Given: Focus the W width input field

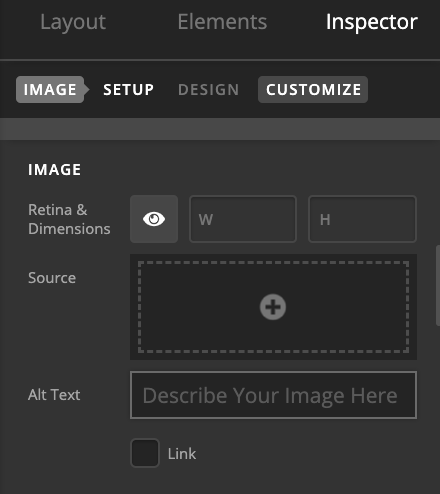Looking at the screenshot, I should point(243,219).
